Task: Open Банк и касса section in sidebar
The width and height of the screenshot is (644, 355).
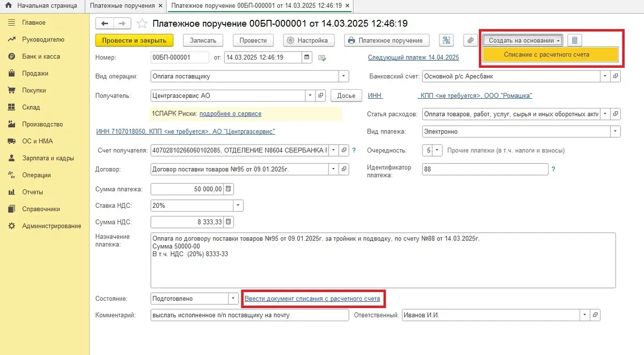Action: coord(41,56)
